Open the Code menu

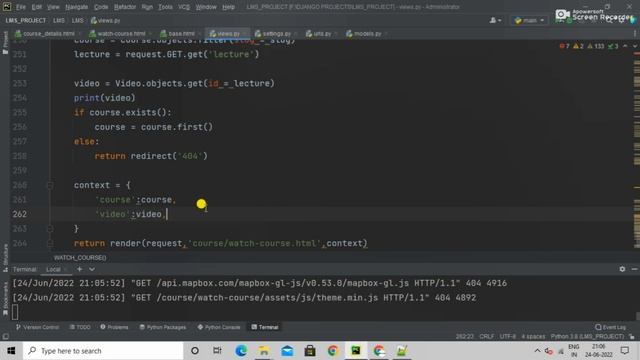[101, 7]
